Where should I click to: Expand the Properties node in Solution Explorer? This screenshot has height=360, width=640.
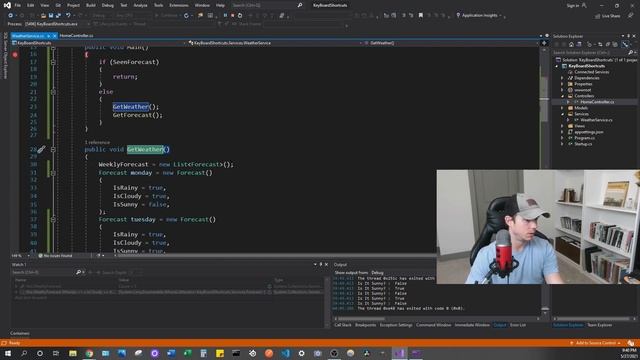562,84
